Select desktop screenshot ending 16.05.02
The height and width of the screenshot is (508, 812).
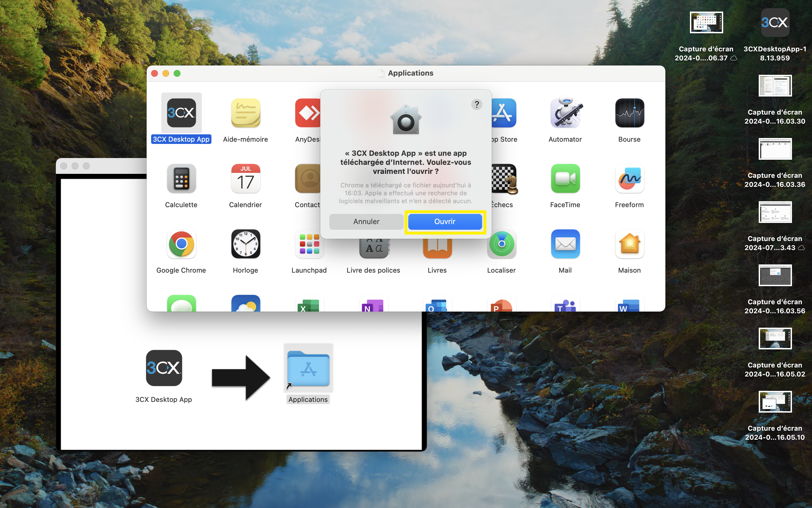(775, 338)
